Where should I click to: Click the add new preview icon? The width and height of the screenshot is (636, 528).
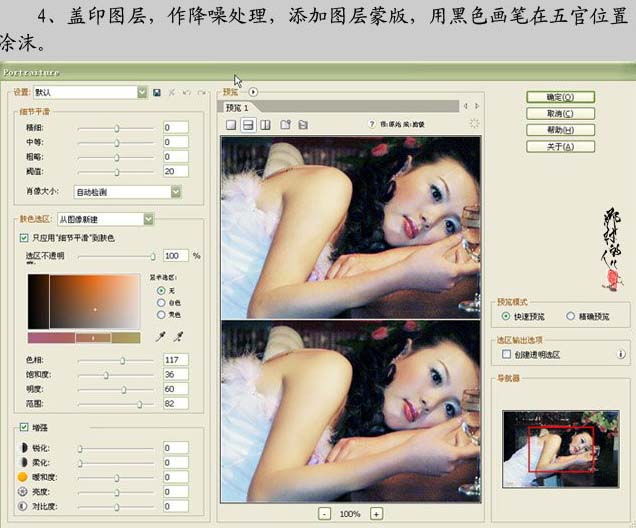(286, 124)
